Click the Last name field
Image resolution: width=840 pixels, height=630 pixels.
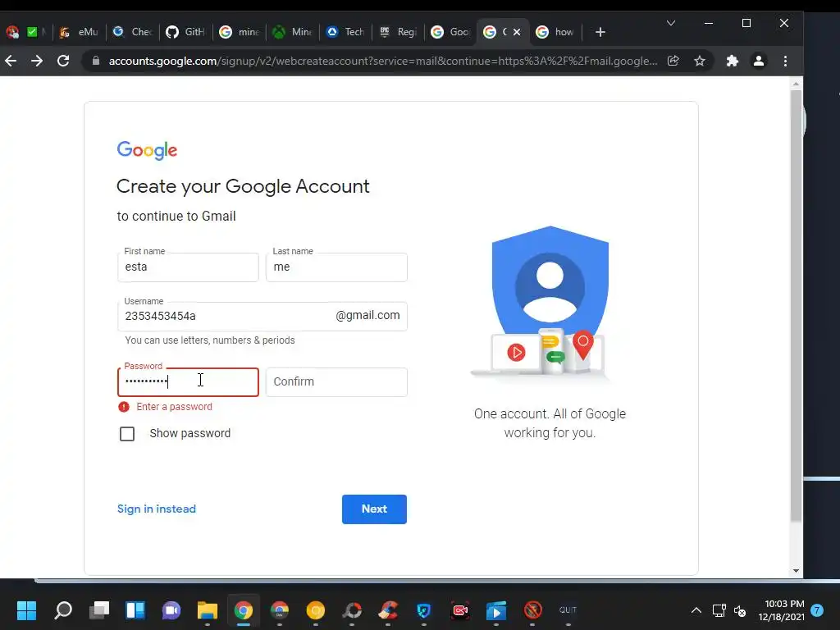tap(336, 267)
